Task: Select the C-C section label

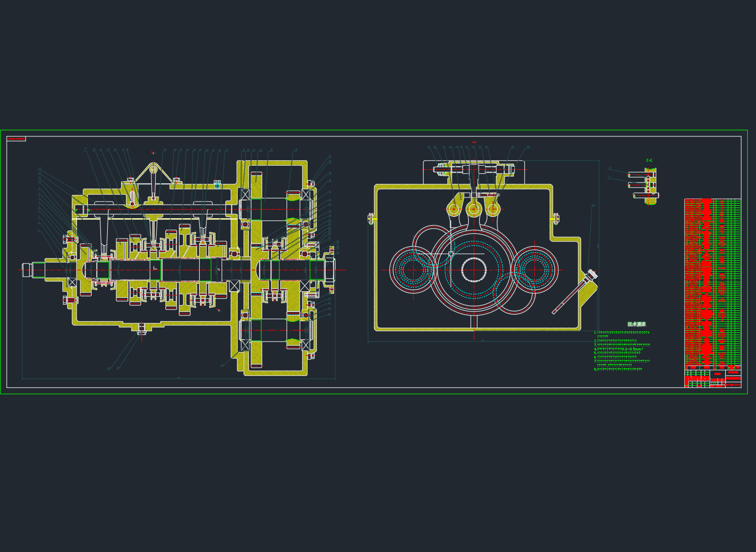Action: coord(649,160)
